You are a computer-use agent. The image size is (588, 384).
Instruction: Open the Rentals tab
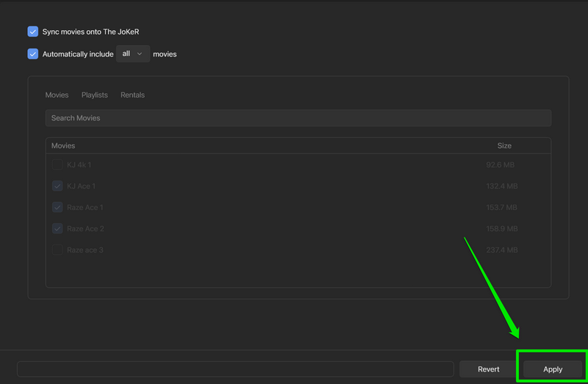tap(132, 95)
